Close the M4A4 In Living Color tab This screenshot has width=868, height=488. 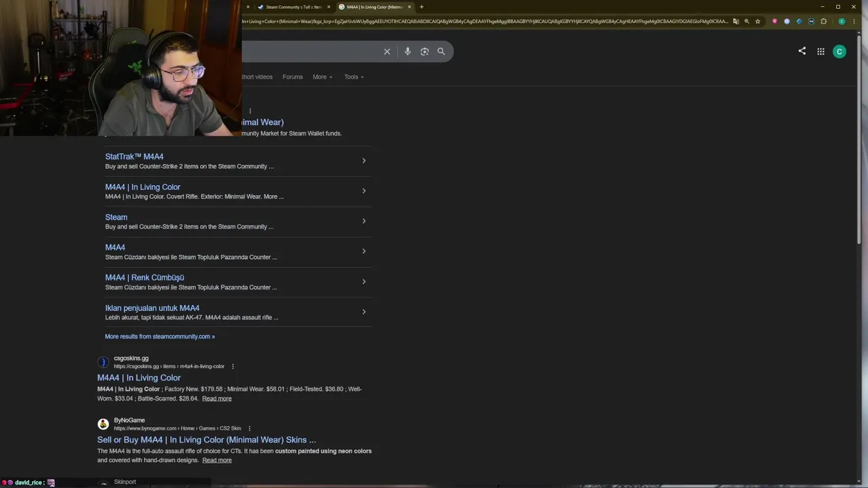coord(410,7)
